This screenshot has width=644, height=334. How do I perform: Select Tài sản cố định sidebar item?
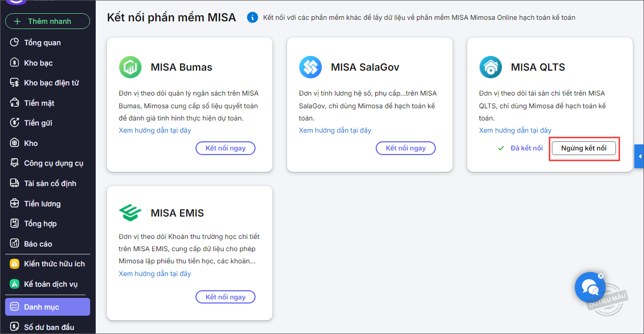(50, 184)
